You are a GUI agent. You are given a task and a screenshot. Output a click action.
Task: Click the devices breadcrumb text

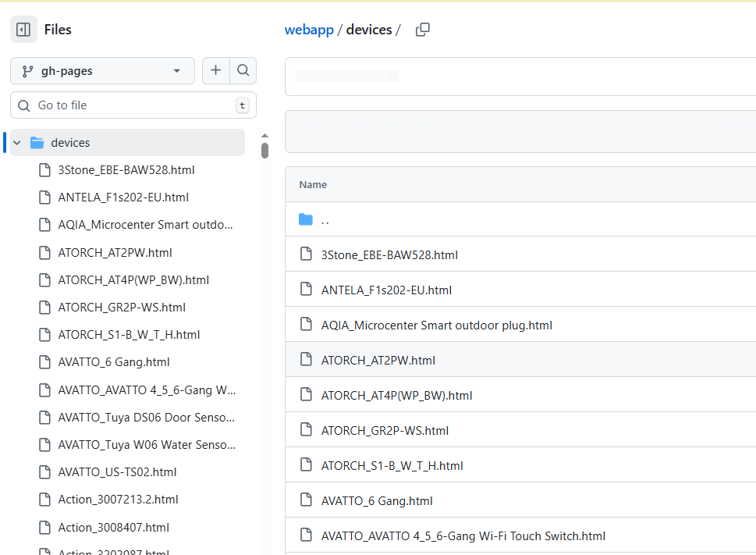(369, 30)
